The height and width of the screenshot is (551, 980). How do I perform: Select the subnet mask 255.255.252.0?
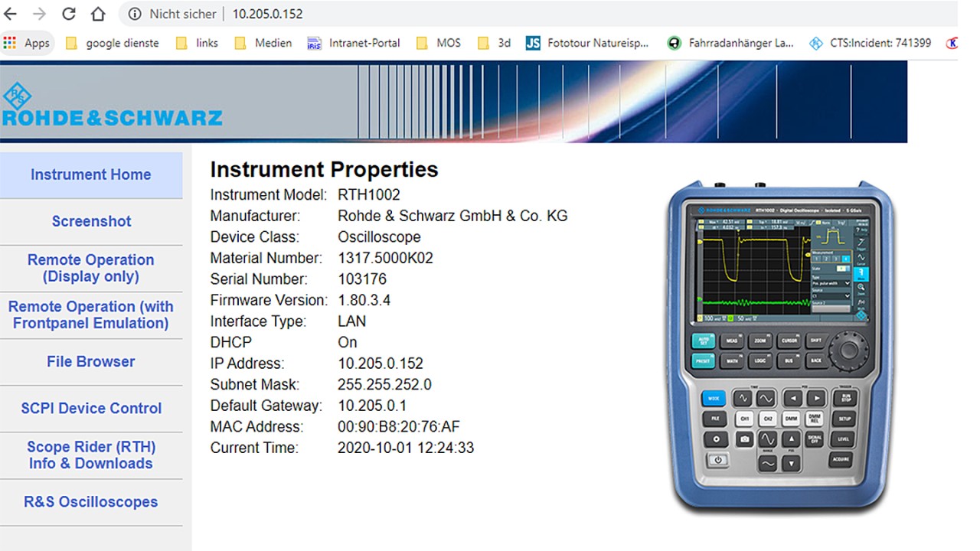(x=384, y=384)
